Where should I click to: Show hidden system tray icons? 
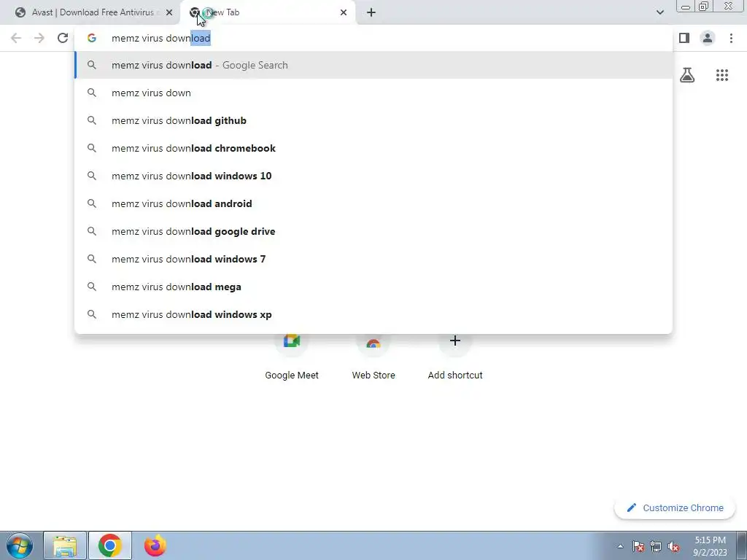(620, 546)
